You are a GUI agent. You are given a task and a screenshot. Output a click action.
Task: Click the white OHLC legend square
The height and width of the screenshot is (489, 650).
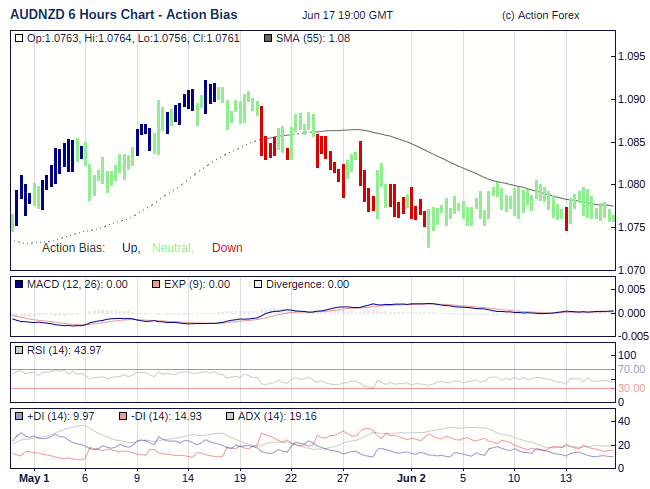(x=20, y=39)
